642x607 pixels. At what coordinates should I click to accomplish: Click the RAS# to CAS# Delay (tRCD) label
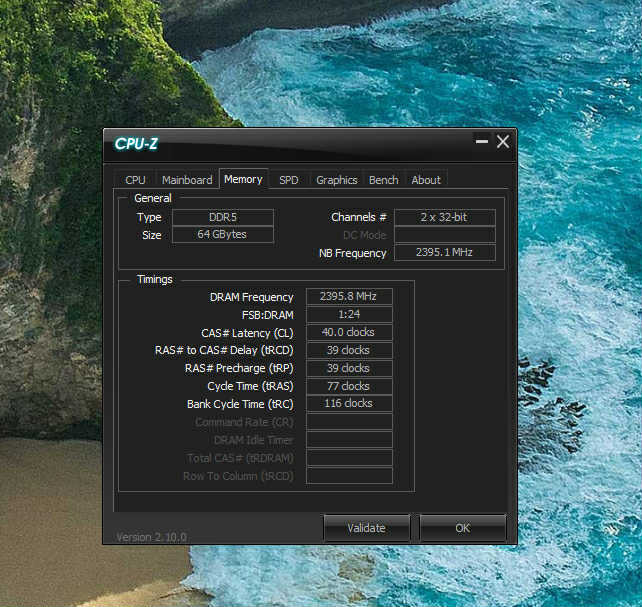(x=224, y=351)
